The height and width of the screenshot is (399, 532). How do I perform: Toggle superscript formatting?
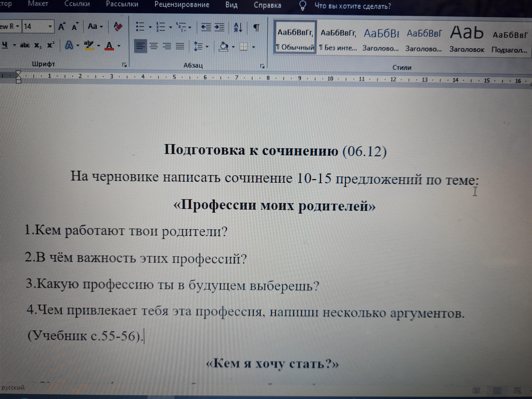click(x=51, y=45)
